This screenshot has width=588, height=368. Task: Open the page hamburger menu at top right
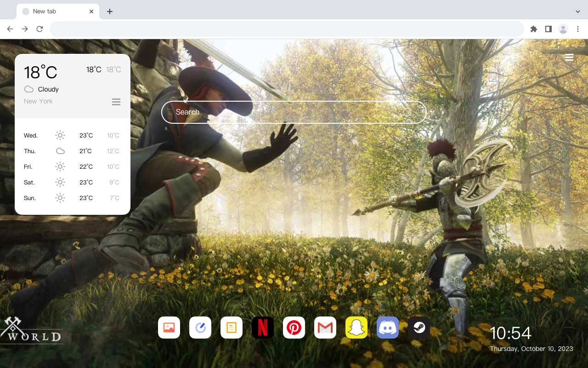click(569, 57)
